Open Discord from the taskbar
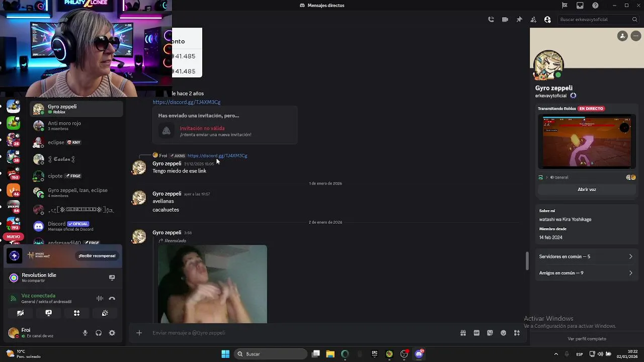The width and height of the screenshot is (644, 362). 419,354
